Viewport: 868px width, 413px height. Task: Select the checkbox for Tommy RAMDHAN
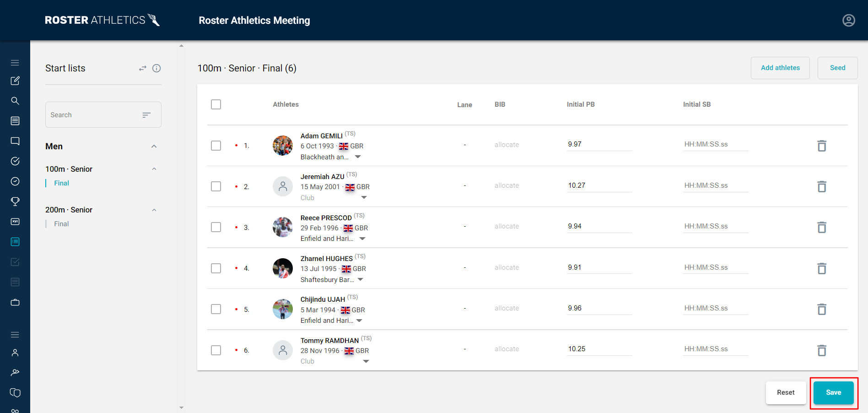click(216, 350)
